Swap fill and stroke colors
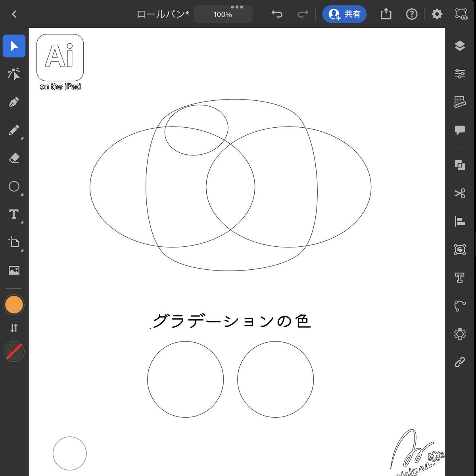The height and width of the screenshot is (476, 476). 14,328
